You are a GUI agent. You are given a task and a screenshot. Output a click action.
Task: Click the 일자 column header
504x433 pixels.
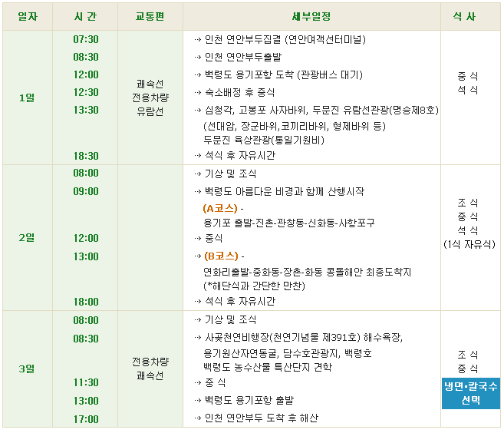click(28, 17)
